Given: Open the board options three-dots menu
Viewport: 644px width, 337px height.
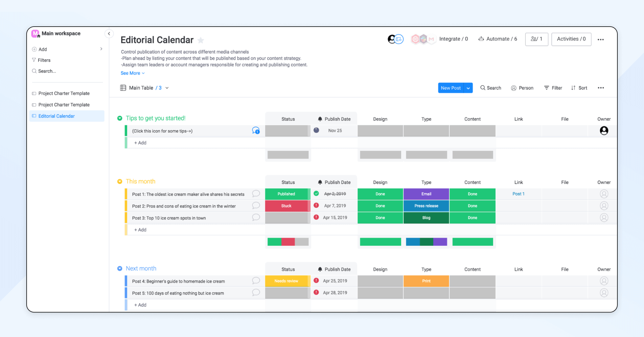Looking at the screenshot, I should coord(601,39).
